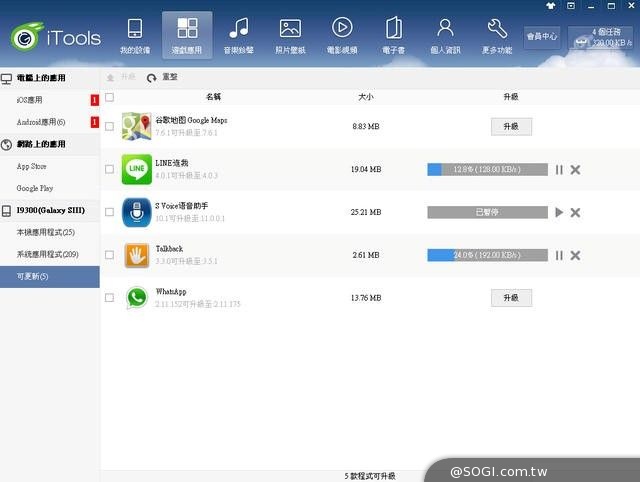Click the WhatsApp app icon
The height and width of the screenshot is (482, 640).
[x=136, y=298]
